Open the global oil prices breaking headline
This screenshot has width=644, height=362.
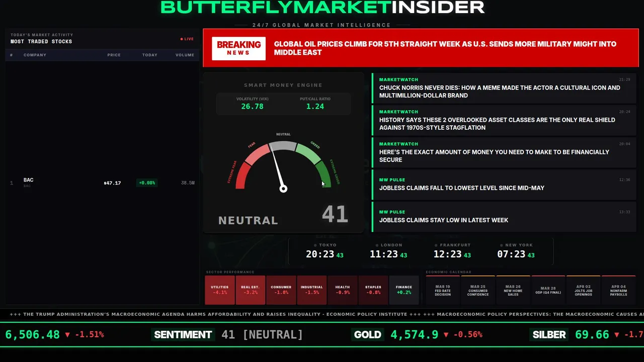point(445,48)
